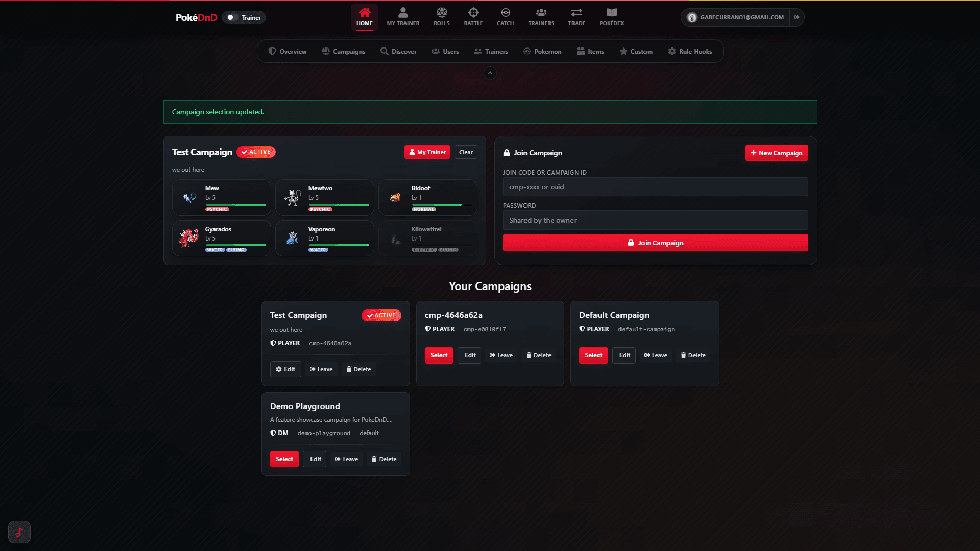
Task: Open the Pokemon admin tab
Action: click(x=542, y=52)
